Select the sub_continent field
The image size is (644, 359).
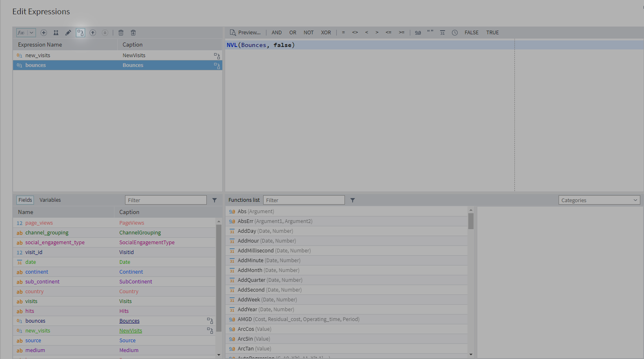pos(114,282)
